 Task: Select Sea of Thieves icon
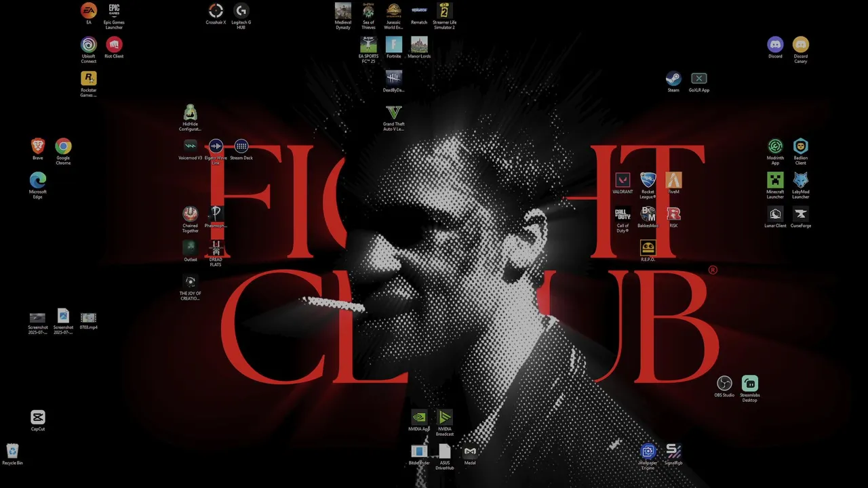click(x=368, y=11)
